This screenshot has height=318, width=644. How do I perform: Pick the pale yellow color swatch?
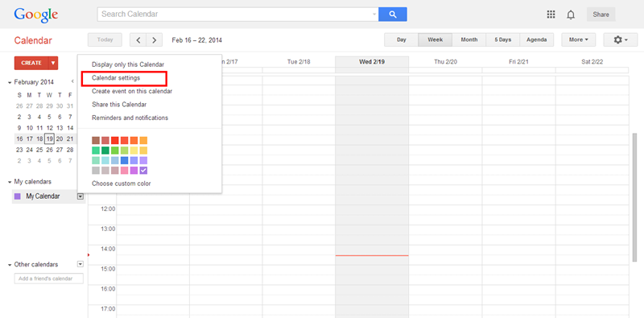[134, 151]
